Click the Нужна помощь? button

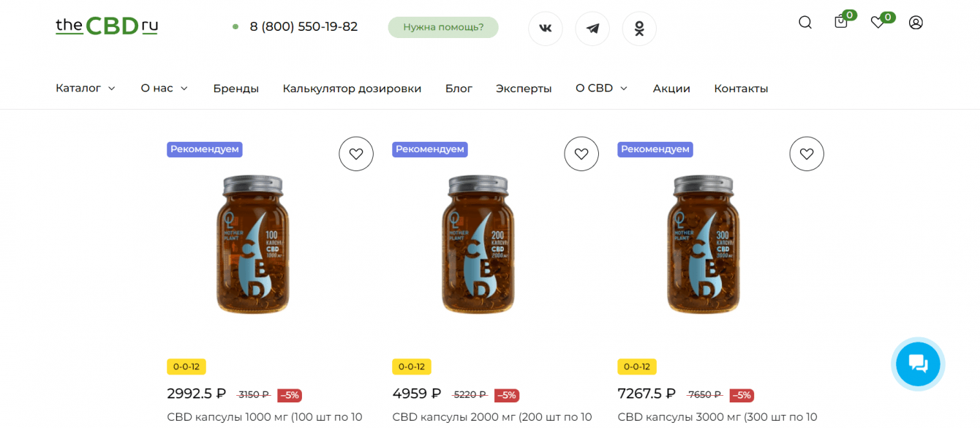coord(443,28)
